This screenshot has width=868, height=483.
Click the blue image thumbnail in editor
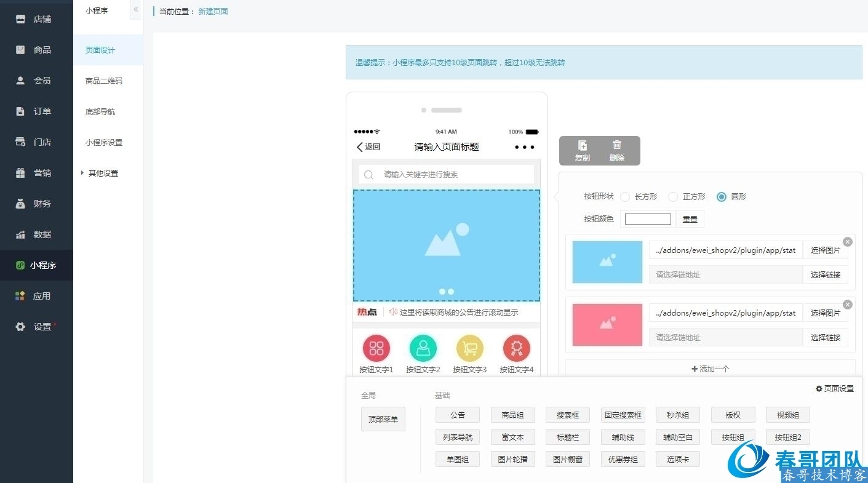click(607, 262)
